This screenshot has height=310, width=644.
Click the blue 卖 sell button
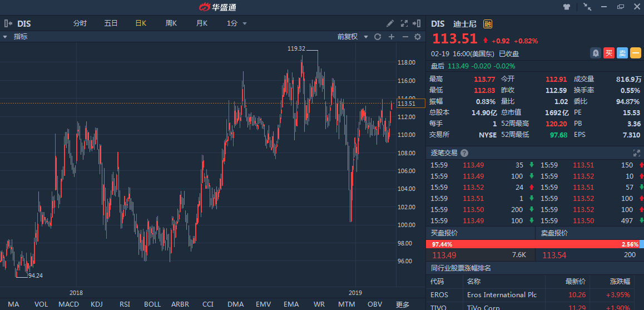tap(622, 53)
